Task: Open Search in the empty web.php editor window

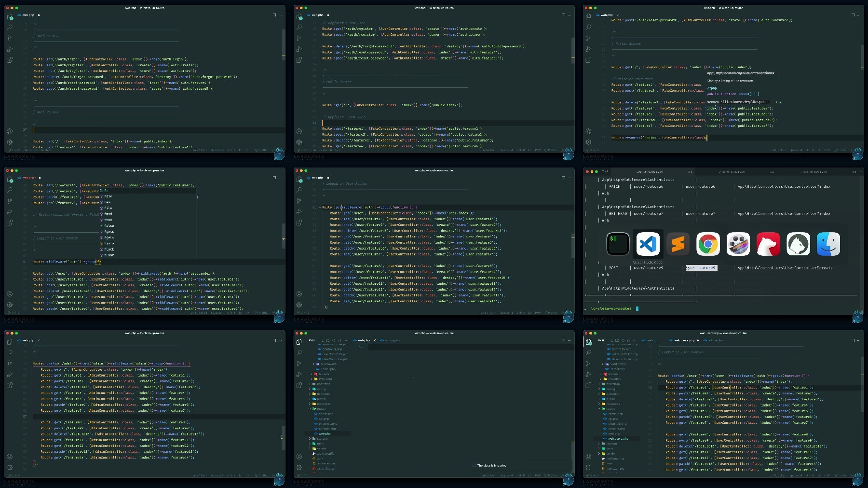Action: pyautogui.click(x=299, y=352)
